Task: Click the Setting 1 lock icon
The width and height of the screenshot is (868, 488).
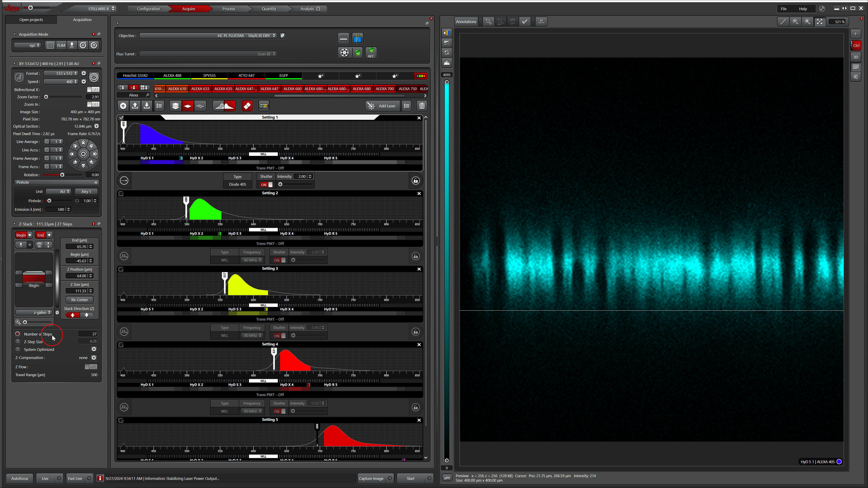Action: point(415,181)
